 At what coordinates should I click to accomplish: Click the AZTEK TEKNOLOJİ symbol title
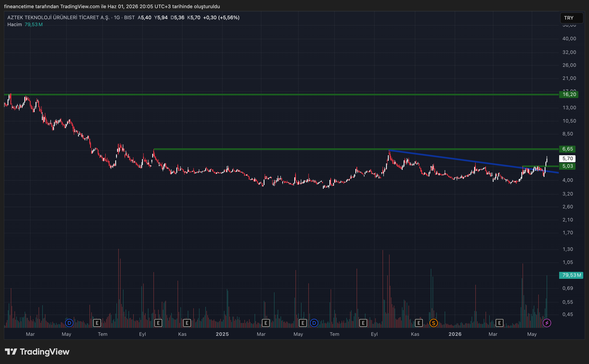click(x=58, y=18)
